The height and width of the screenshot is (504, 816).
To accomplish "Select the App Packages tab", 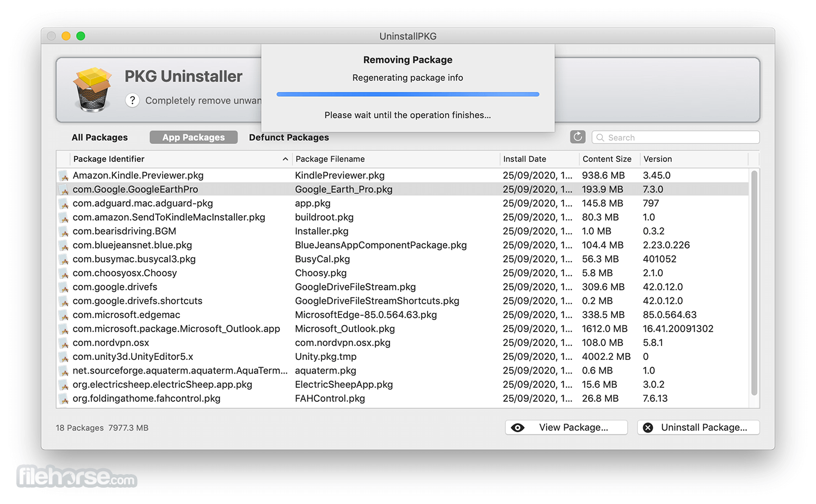I will tap(194, 138).
